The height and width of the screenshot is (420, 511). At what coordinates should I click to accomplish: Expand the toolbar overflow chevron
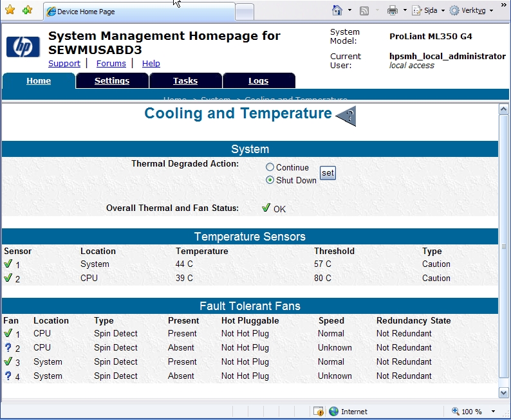click(x=503, y=5)
